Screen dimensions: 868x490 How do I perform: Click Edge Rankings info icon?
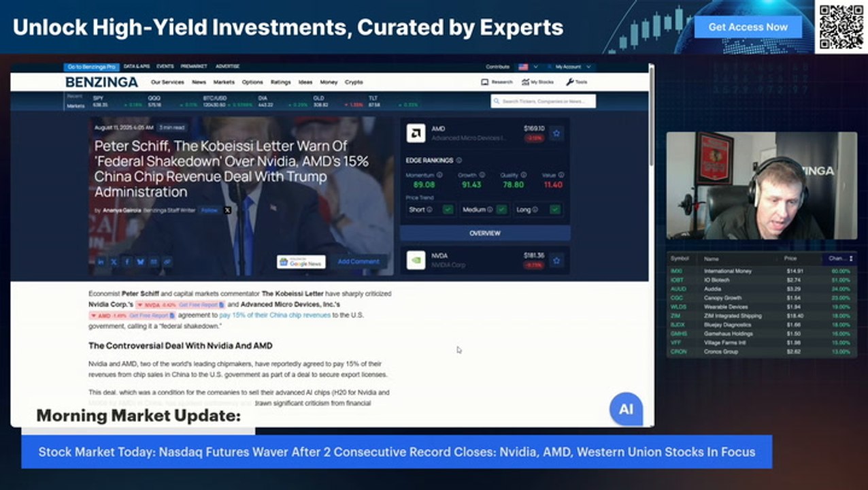click(458, 161)
